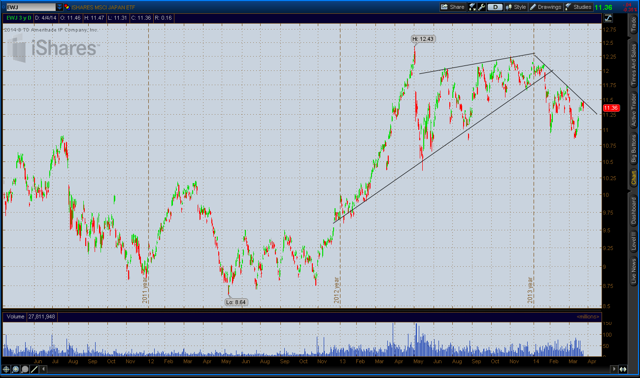
Task: Open the Dashboard sidebar tab
Action: click(x=633, y=211)
